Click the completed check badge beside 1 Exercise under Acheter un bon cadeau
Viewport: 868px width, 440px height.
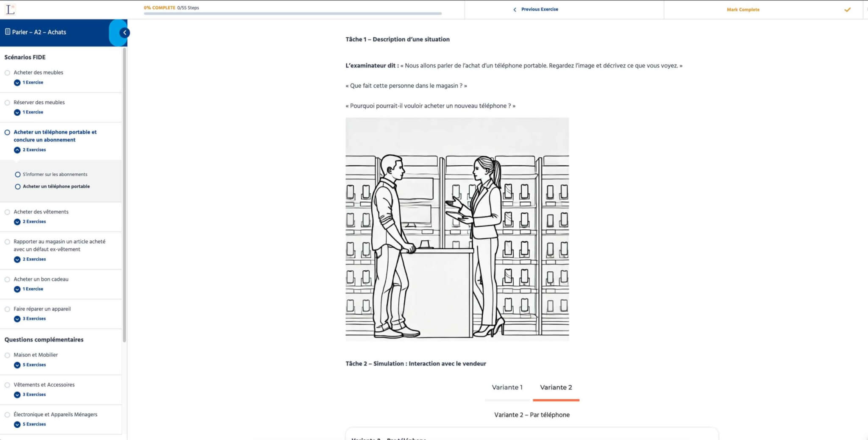point(17,289)
